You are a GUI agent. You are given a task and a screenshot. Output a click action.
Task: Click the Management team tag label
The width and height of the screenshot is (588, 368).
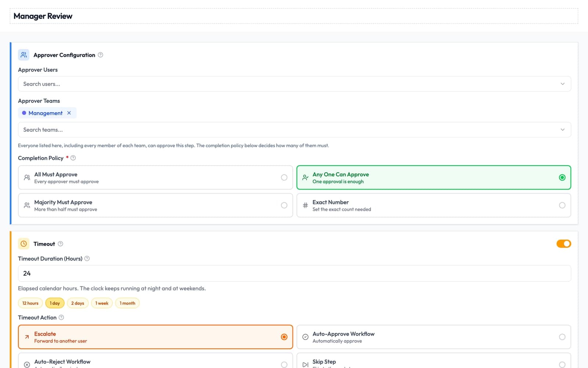(46, 113)
